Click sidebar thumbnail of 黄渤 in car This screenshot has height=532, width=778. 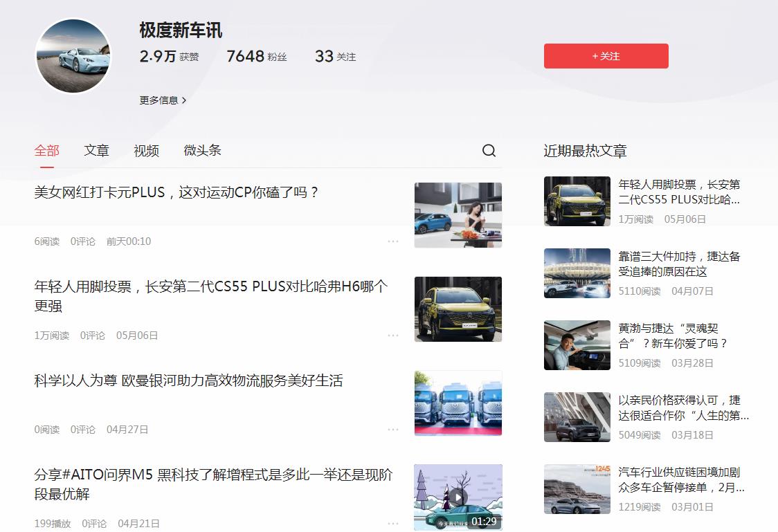point(577,345)
